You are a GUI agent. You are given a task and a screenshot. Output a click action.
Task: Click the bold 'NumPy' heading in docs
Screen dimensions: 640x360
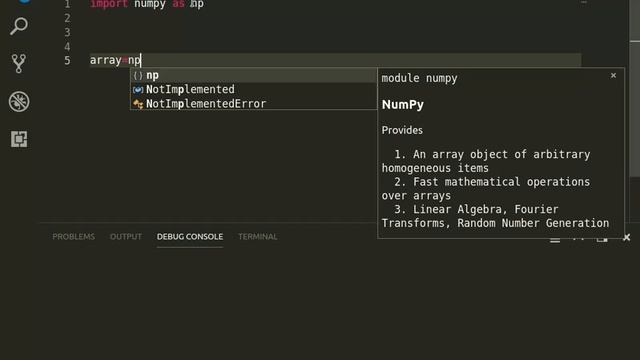click(402, 105)
